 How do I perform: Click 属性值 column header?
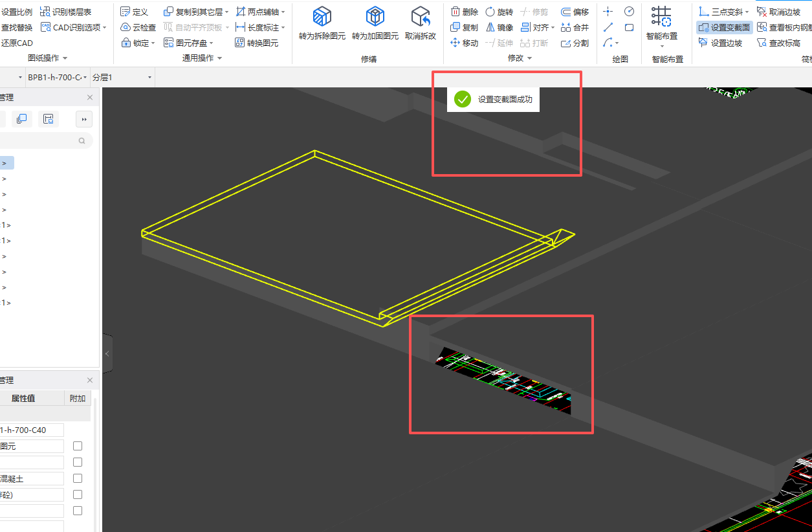coord(23,399)
